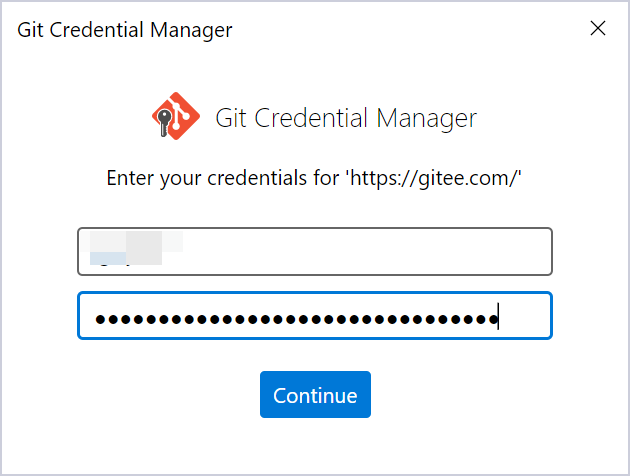Close the Git Credential Manager dialog
Image resolution: width=630 pixels, height=476 pixels.
pos(598,28)
